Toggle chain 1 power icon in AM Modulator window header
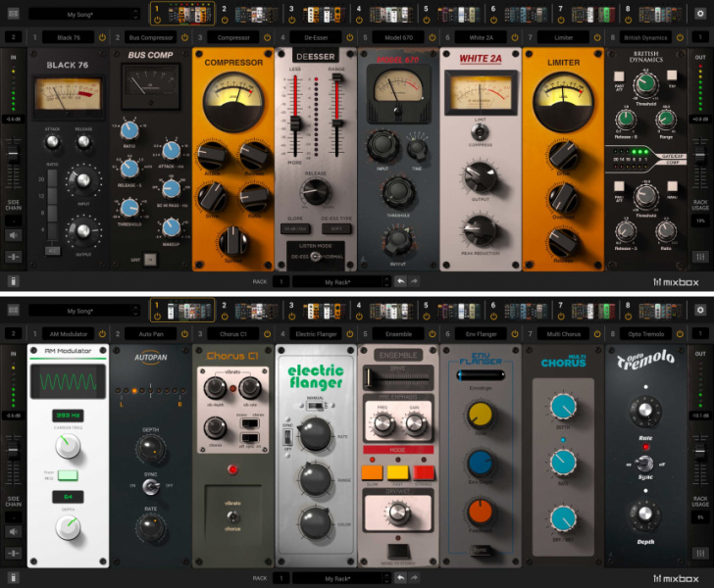This screenshot has width=714, height=588. pos(157,317)
